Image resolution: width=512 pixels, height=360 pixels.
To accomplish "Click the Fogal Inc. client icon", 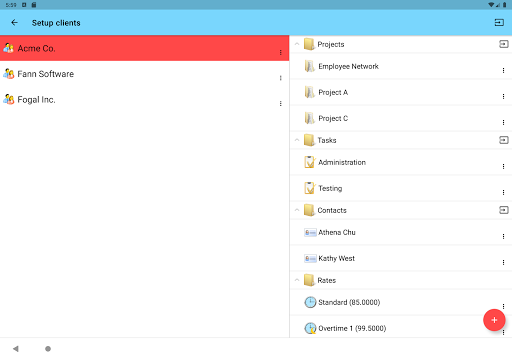I will point(9,99).
